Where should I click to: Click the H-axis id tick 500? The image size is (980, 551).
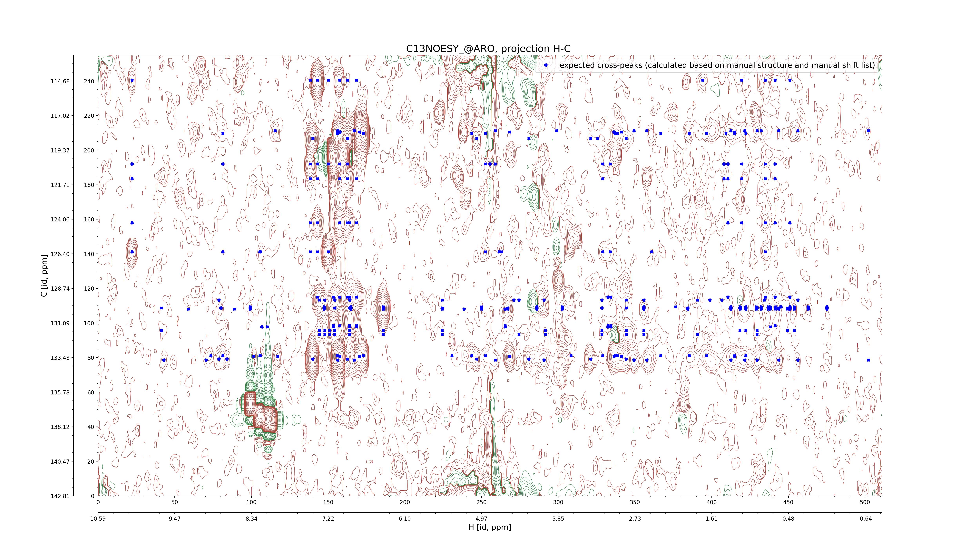click(865, 502)
